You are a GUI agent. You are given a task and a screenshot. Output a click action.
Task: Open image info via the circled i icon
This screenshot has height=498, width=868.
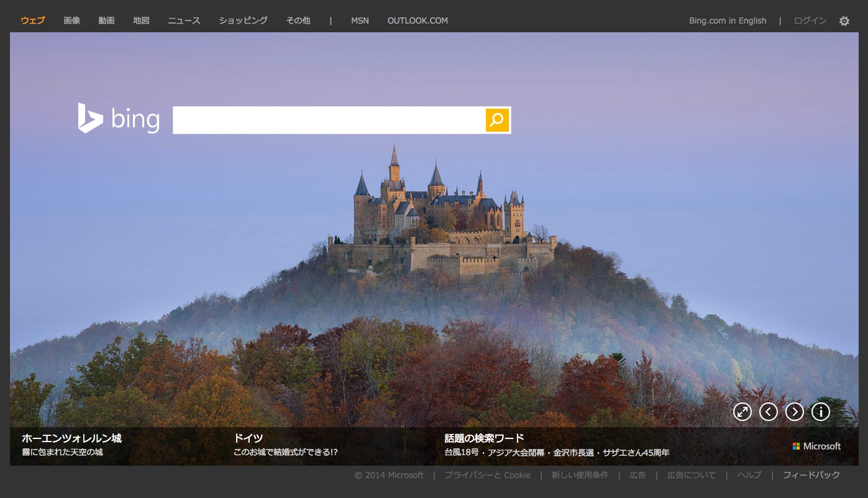pyautogui.click(x=821, y=412)
